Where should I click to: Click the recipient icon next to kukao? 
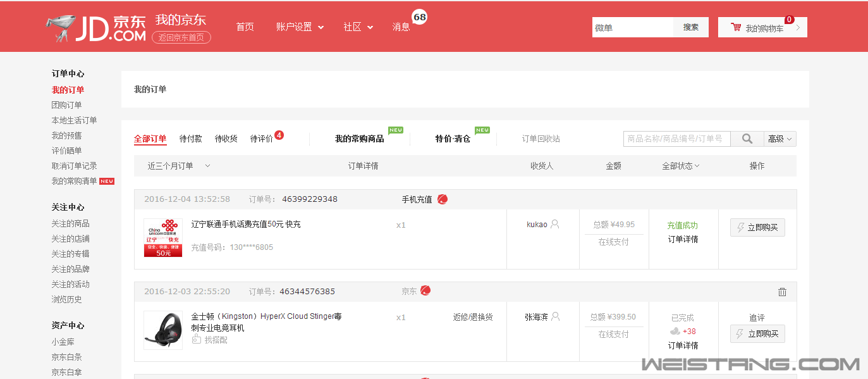pyautogui.click(x=555, y=224)
